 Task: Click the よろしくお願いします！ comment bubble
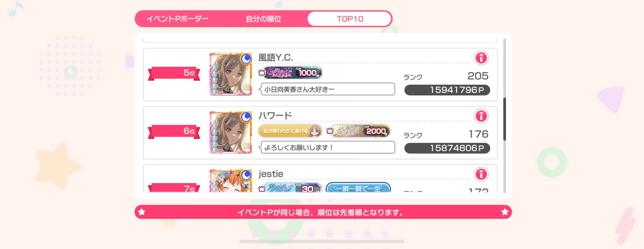[x=327, y=147]
